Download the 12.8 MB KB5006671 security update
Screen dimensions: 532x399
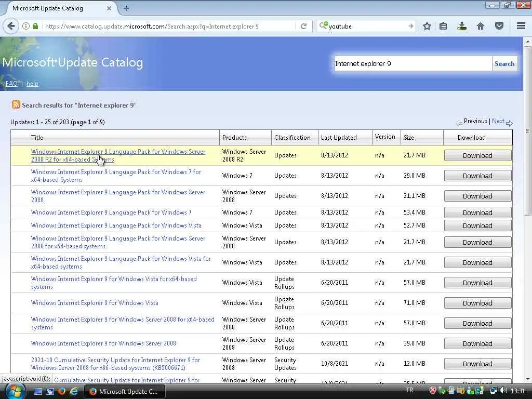click(x=478, y=364)
